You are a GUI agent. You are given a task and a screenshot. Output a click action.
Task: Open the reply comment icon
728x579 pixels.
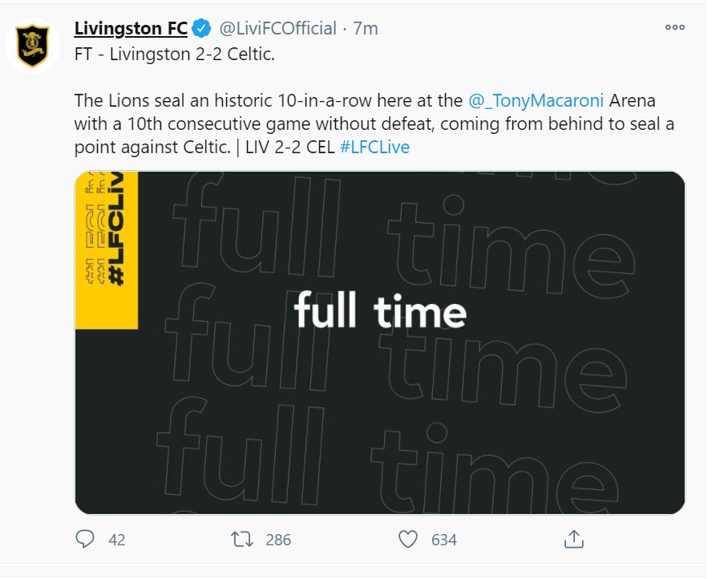[x=84, y=539]
